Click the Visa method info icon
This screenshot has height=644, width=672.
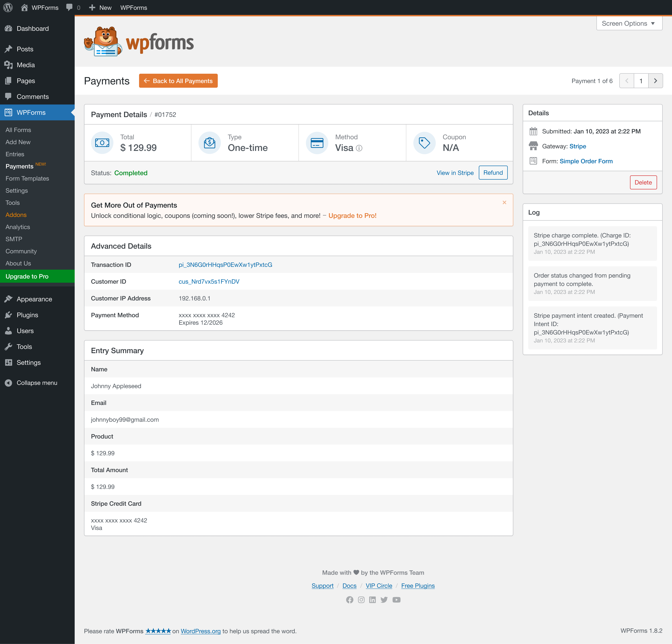point(359,148)
